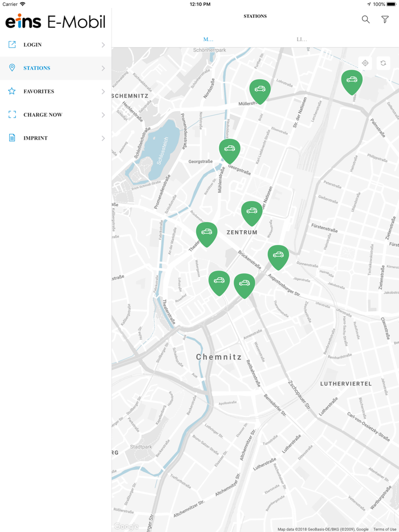Viewport: 399px width, 532px height.
Task: Expand the Imprint chevron
Action: pos(103,138)
